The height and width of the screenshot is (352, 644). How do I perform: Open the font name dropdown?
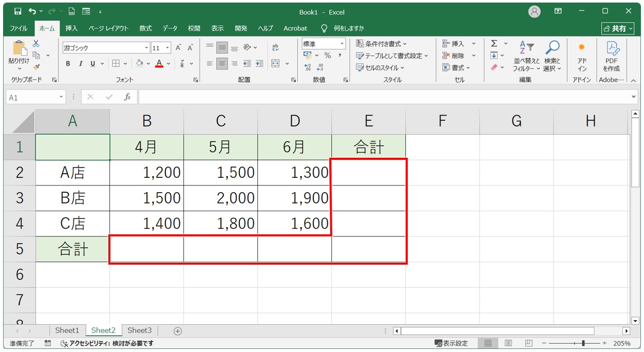[147, 48]
